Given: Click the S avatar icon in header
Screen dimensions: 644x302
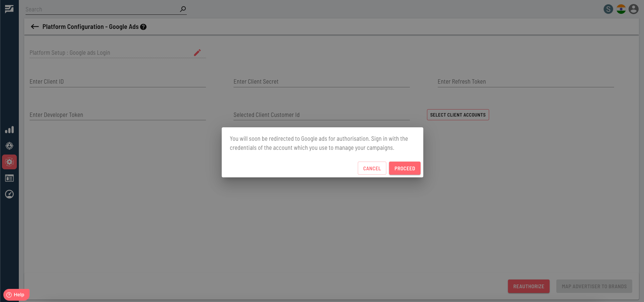Looking at the screenshot, I should point(608,9).
